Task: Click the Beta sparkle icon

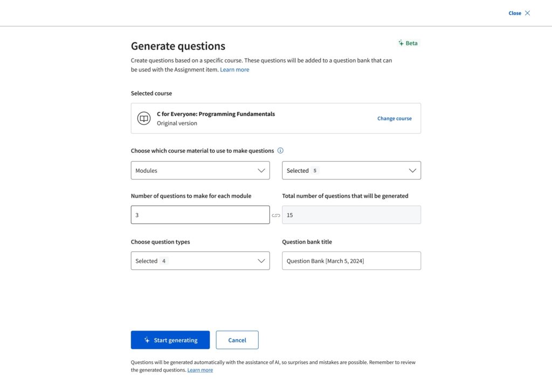Action: [x=401, y=43]
